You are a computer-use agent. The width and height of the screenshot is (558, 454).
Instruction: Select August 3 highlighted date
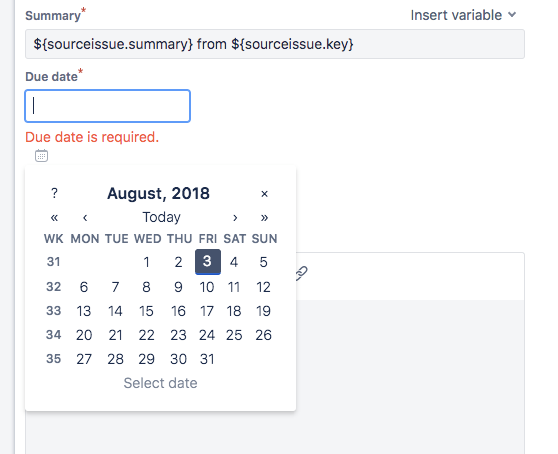[208, 262]
